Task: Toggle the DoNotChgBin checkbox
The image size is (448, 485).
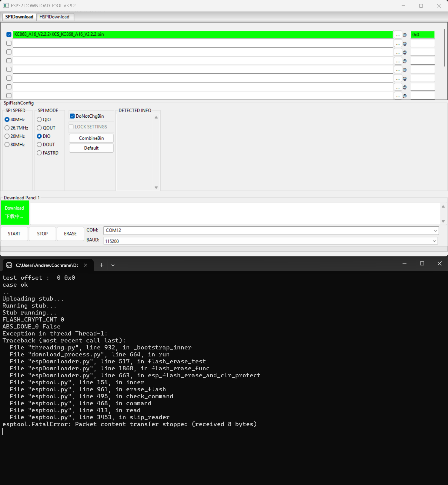Action: pos(72,116)
